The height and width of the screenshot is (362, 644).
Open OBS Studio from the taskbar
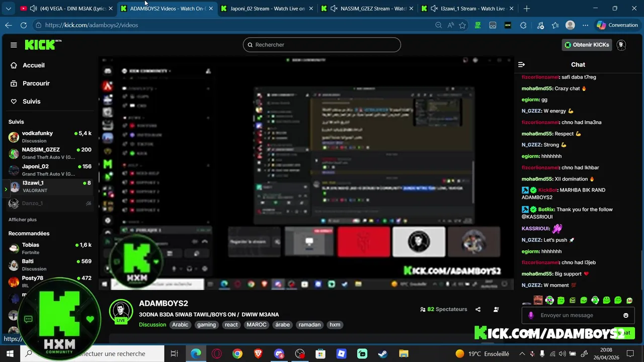[300, 354]
